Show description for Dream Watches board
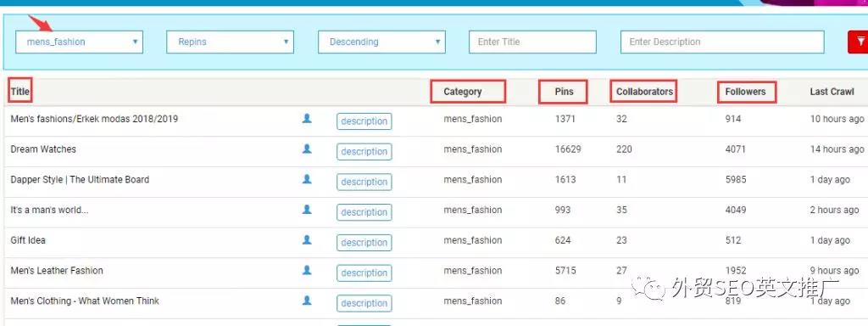Screen dimensions: 868x326 tap(364, 151)
